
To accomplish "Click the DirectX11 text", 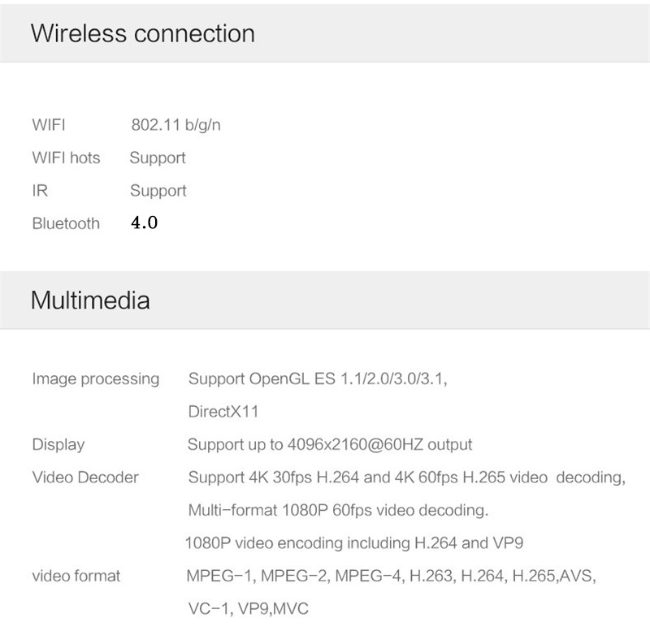I will pyautogui.click(x=223, y=412).
